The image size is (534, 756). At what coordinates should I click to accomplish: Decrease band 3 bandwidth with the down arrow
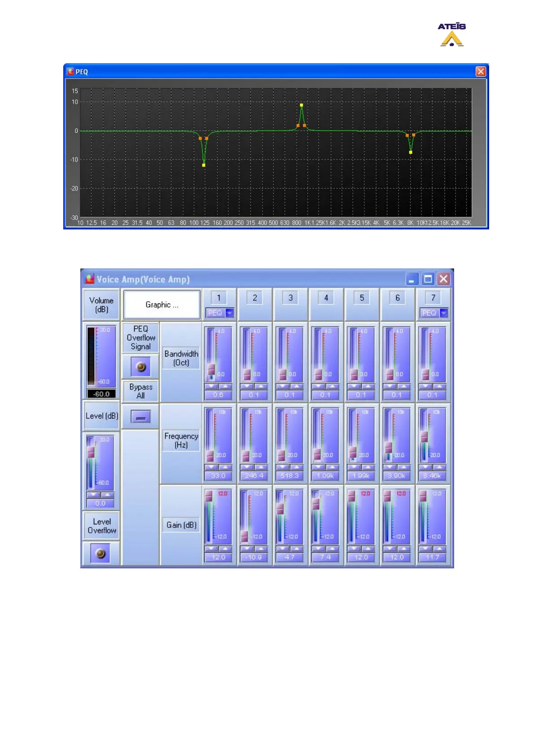[x=283, y=387]
